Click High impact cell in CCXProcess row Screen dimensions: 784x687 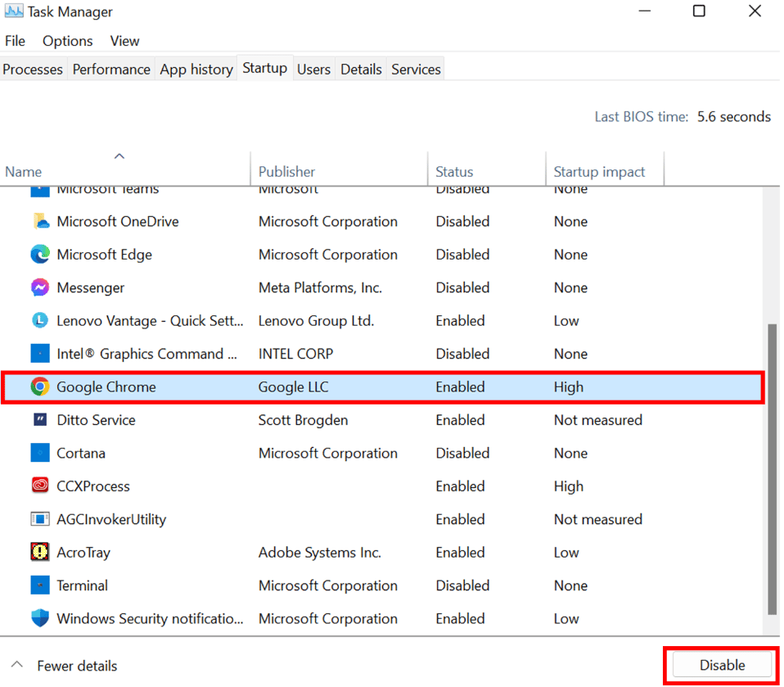[x=569, y=486]
